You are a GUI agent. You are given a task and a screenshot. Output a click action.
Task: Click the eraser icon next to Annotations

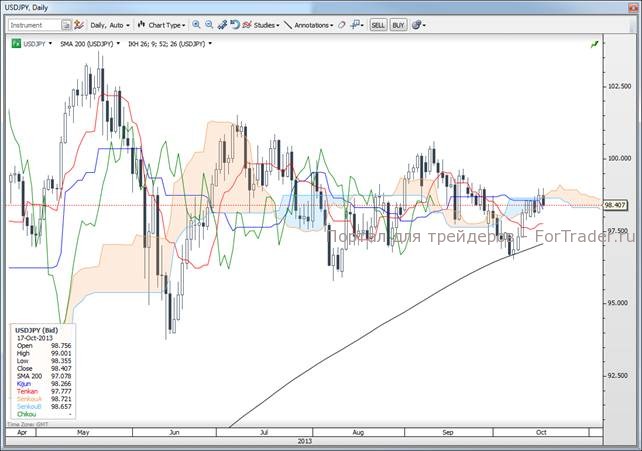click(x=342, y=24)
